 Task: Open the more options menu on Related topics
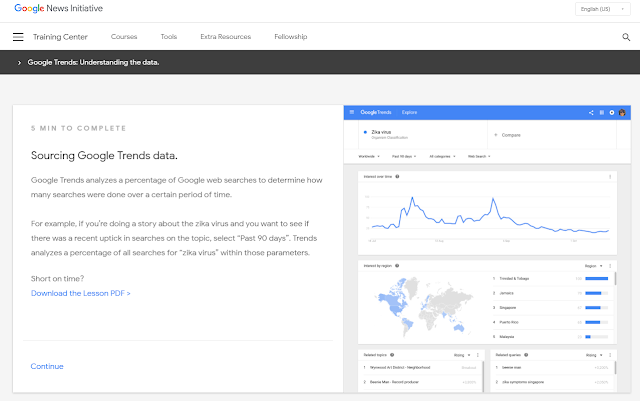point(478,355)
